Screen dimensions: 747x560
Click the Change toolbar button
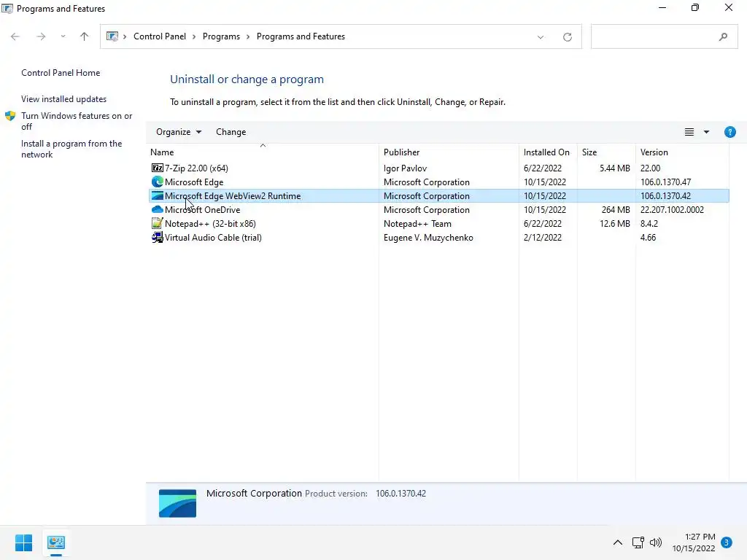coord(231,132)
